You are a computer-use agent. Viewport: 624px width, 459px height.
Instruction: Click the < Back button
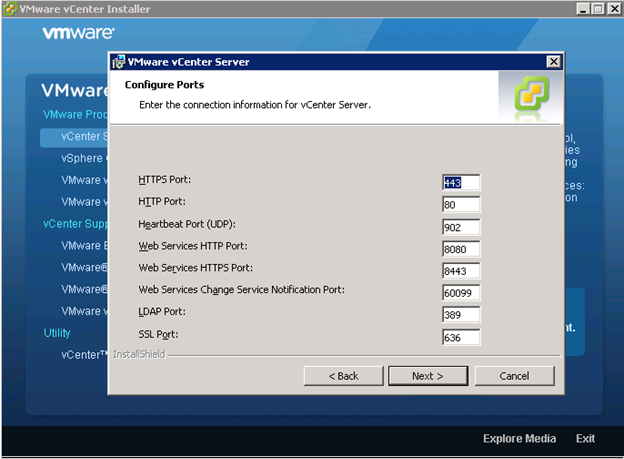coord(343,376)
